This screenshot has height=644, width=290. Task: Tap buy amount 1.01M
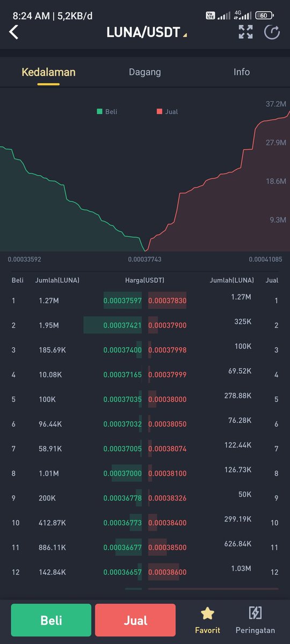click(x=49, y=473)
